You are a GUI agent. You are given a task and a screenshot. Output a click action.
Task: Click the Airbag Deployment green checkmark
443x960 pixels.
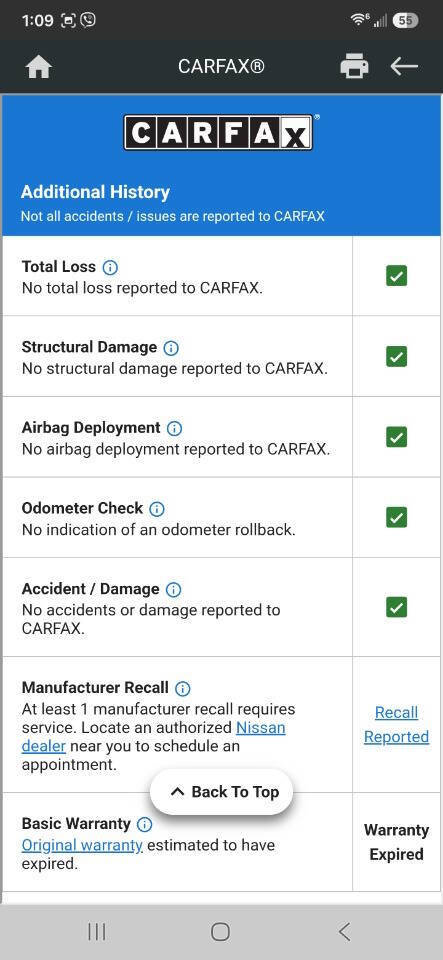[396, 437]
